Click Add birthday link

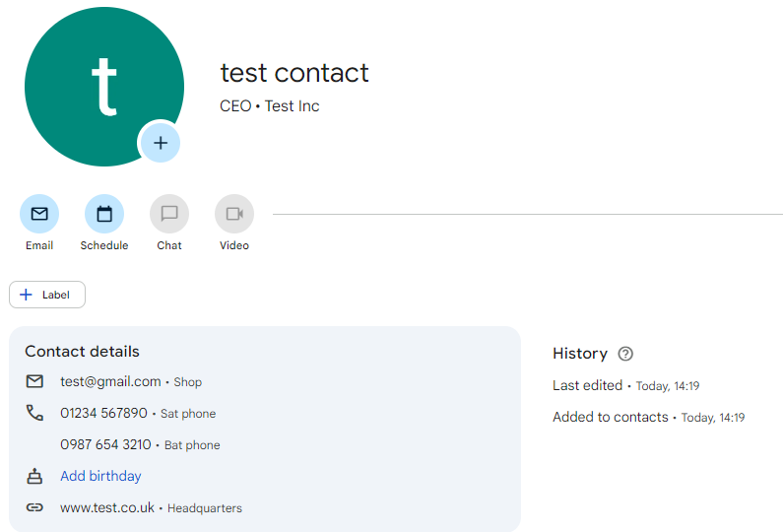pyautogui.click(x=100, y=476)
